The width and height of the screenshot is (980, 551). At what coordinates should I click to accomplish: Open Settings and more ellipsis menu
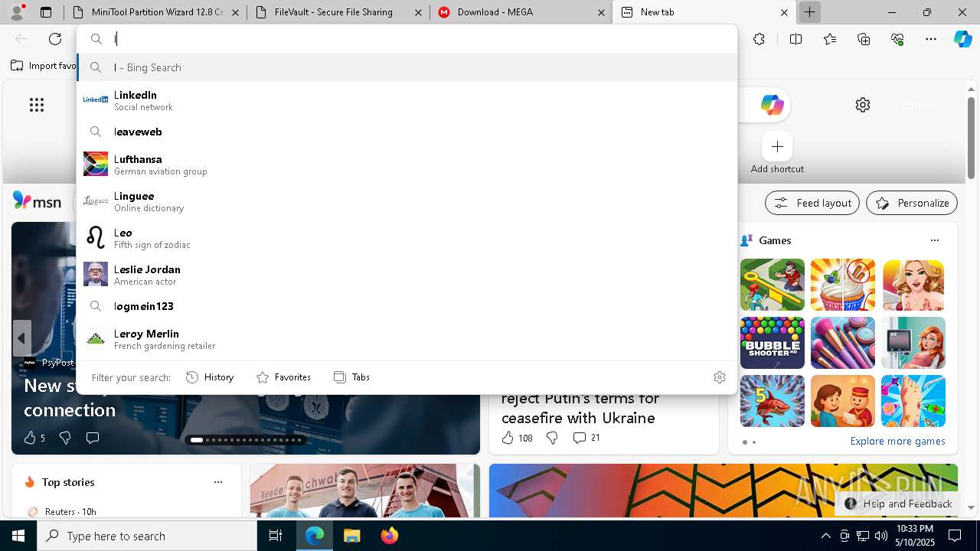click(931, 39)
